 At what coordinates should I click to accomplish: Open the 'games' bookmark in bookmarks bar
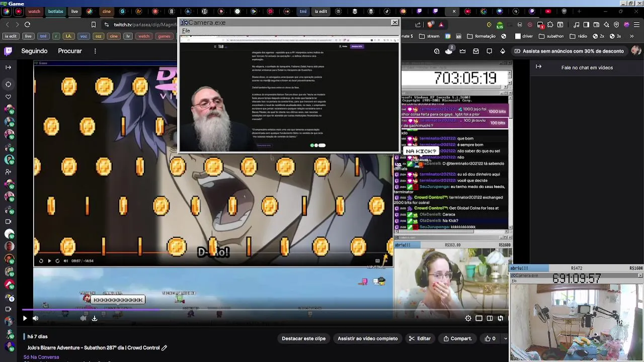(164, 36)
